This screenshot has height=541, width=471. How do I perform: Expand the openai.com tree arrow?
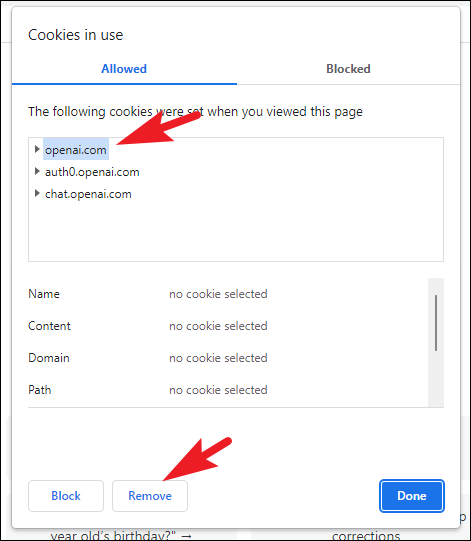(x=37, y=149)
